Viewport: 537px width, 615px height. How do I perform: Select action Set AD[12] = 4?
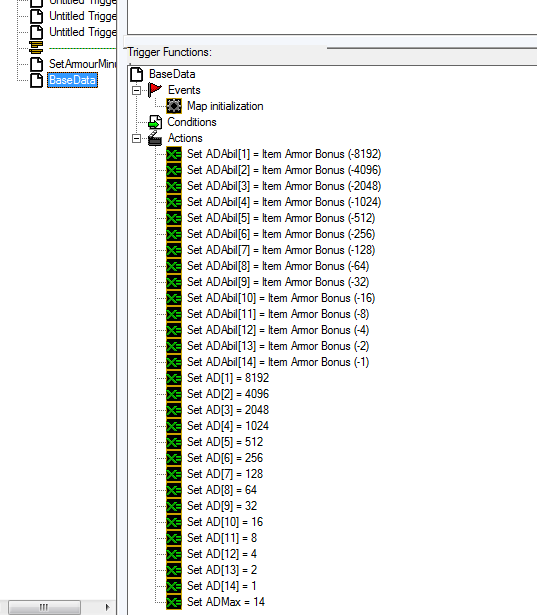tap(222, 554)
